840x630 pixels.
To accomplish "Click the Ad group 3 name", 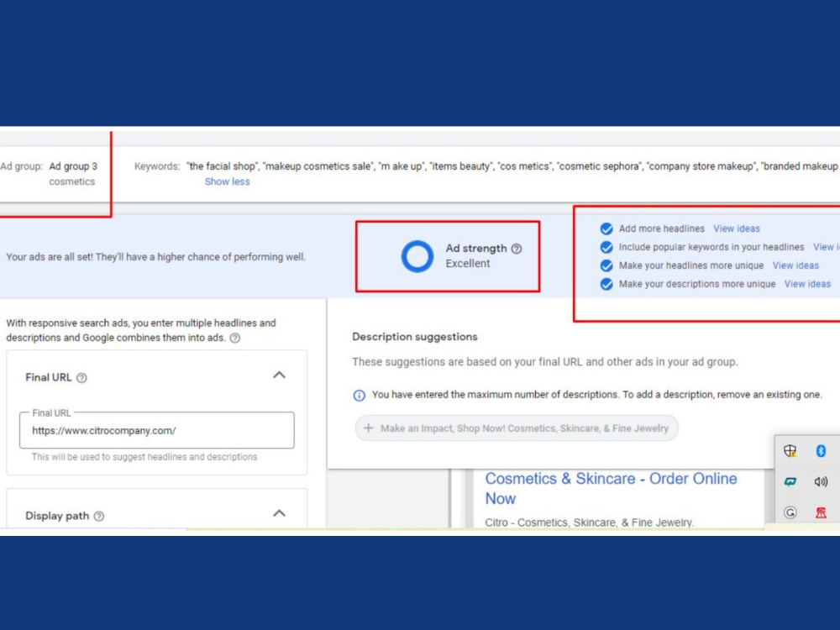I will 73,166.
